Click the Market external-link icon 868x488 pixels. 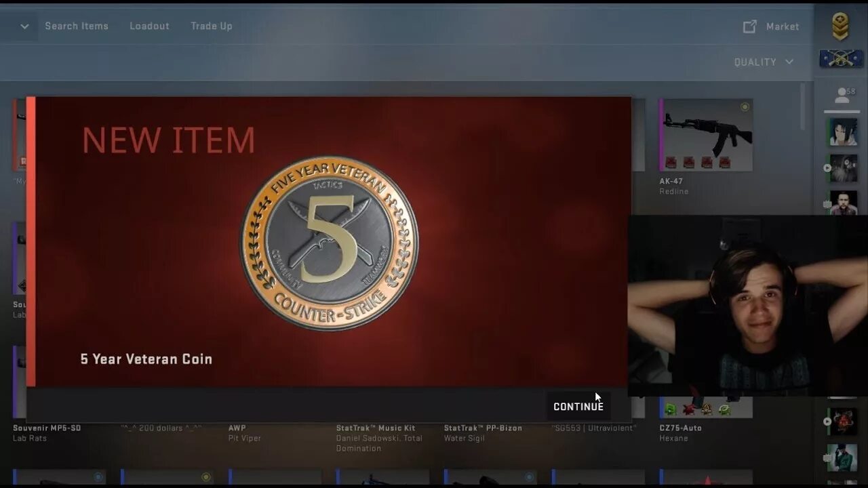tap(749, 26)
